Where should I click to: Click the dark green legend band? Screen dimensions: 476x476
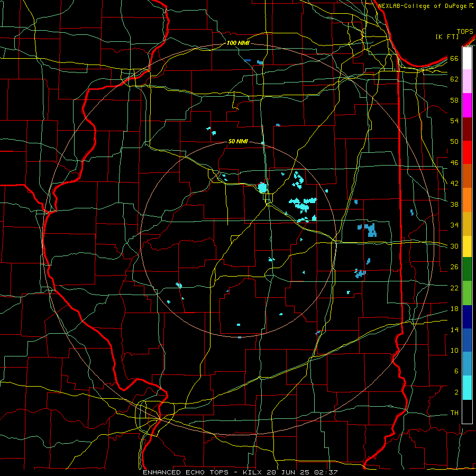point(467,269)
